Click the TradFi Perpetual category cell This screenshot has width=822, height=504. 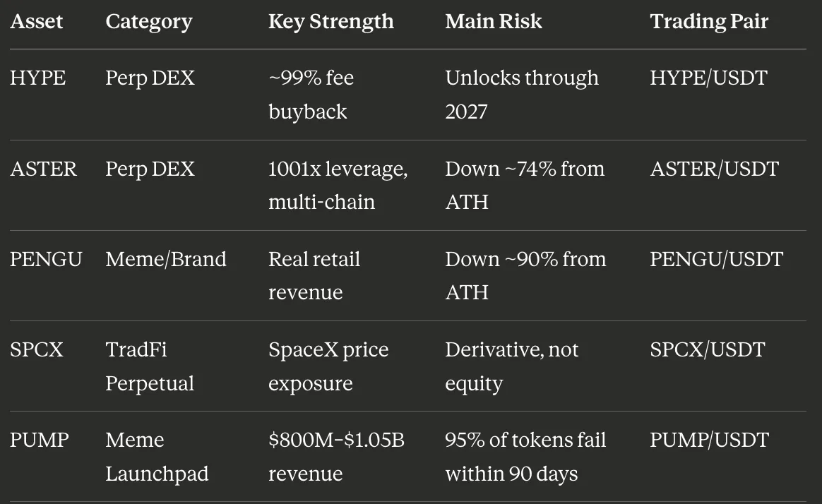150,366
